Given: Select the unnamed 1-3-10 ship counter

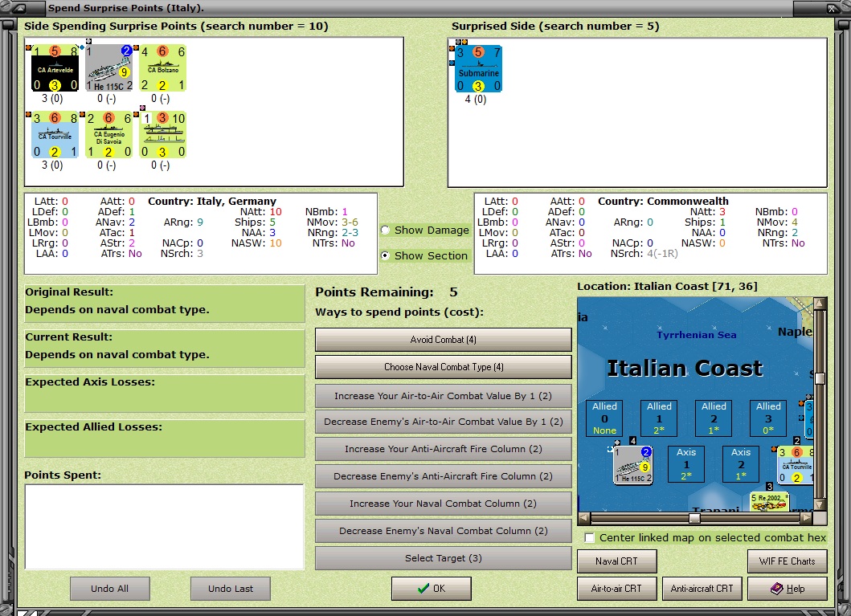Looking at the screenshot, I should click(x=163, y=135).
